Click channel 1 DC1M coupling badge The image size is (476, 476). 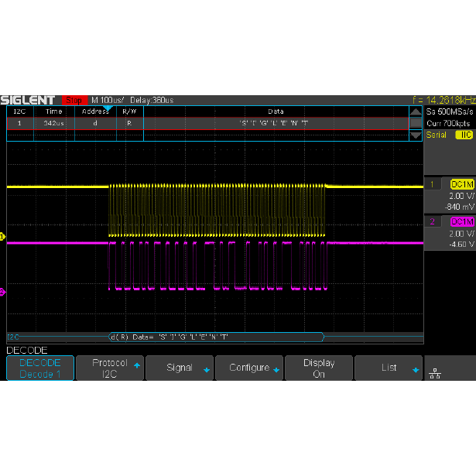(x=462, y=184)
